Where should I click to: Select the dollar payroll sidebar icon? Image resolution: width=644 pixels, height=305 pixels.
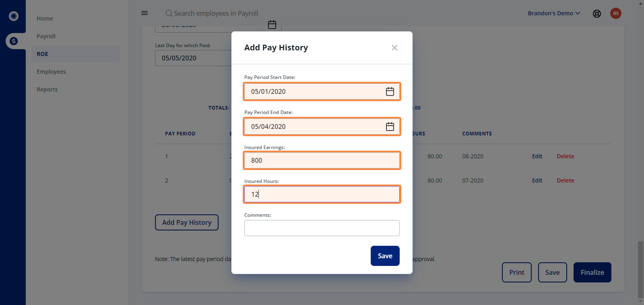click(x=13, y=41)
